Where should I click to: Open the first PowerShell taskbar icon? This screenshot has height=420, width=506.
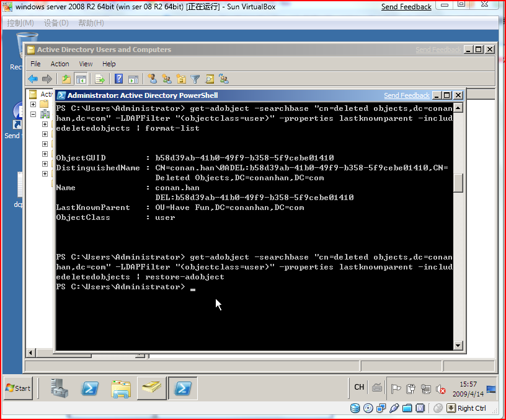tap(89, 388)
